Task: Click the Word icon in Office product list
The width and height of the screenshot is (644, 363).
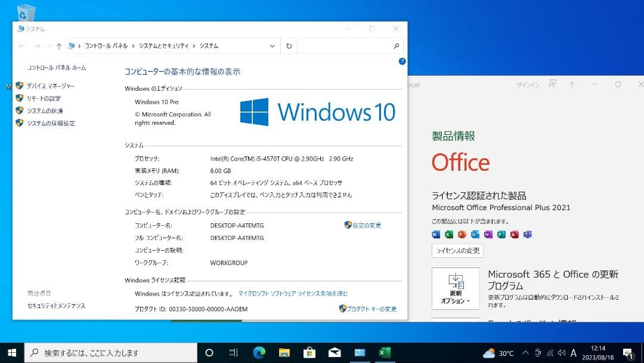Action: 436,234
